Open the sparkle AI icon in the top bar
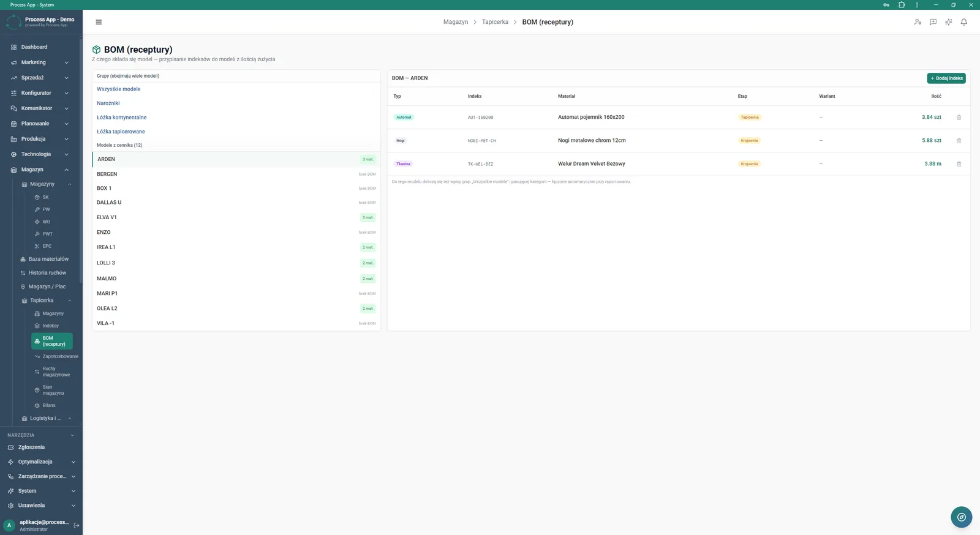This screenshot has height=535, width=980. pyautogui.click(x=948, y=22)
